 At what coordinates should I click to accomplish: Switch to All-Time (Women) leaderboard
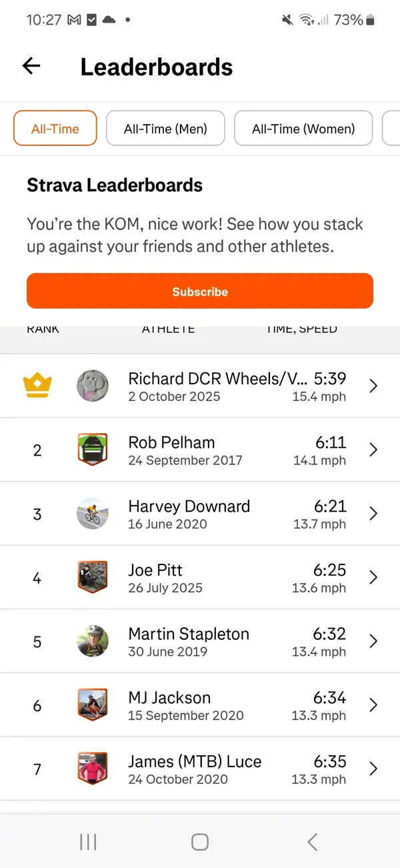[x=303, y=129]
